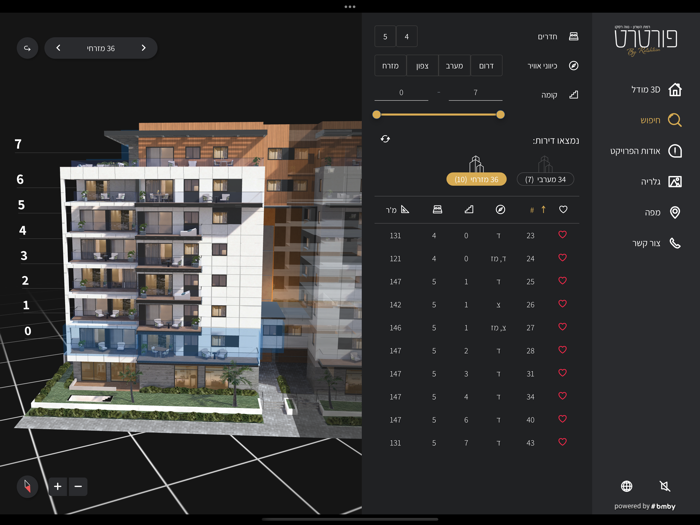Sort by floor stairs column icon

coord(468,209)
